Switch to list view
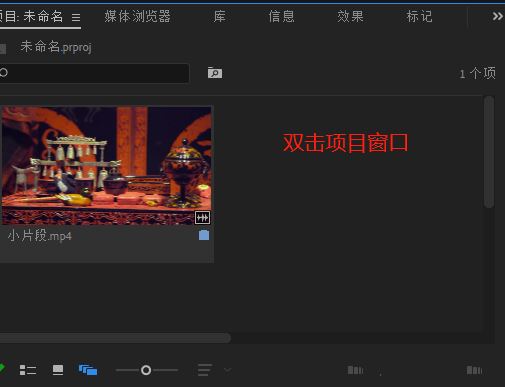505x387 pixels. [28, 370]
